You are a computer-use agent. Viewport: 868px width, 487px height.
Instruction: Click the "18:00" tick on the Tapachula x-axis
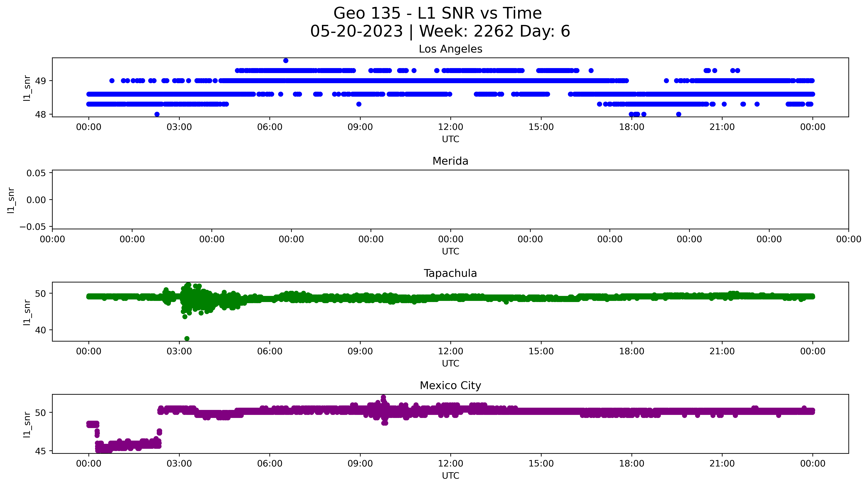point(631,351)
